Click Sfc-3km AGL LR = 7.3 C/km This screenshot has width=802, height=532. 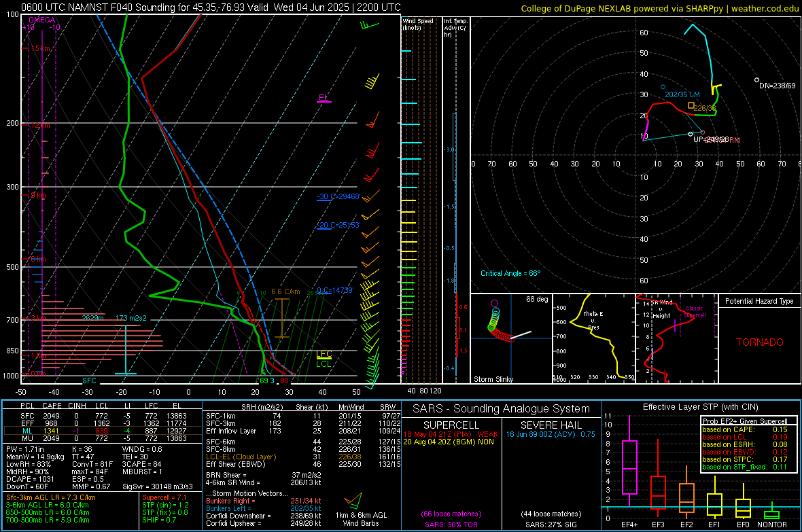click(x=51, y=497)
